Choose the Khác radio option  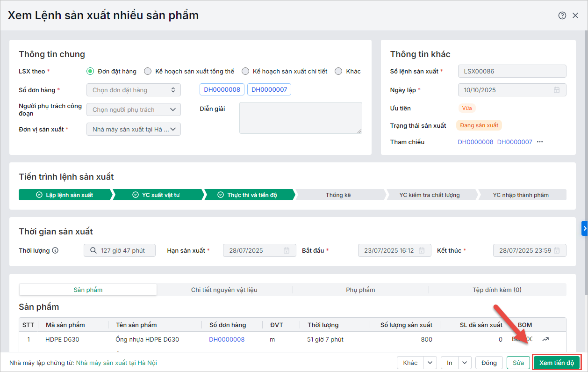click(x=339, y=71)
